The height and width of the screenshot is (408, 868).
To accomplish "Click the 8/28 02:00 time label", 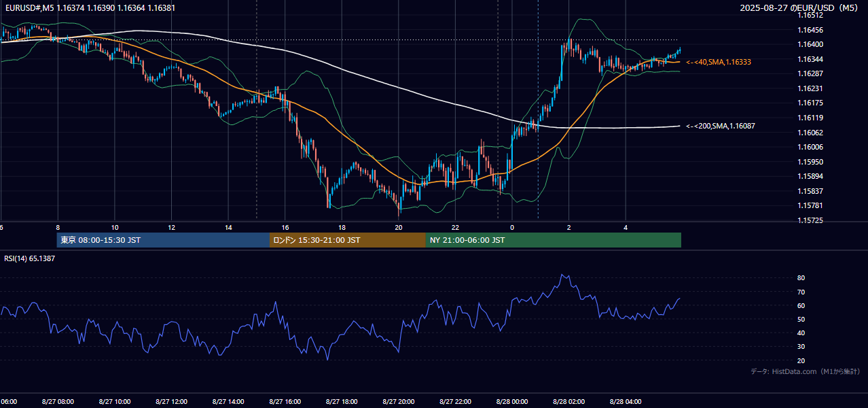I will coord(569,401).
